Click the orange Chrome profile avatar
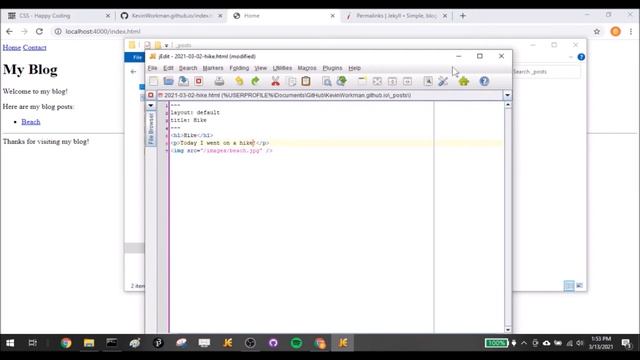 click(616, 31)
